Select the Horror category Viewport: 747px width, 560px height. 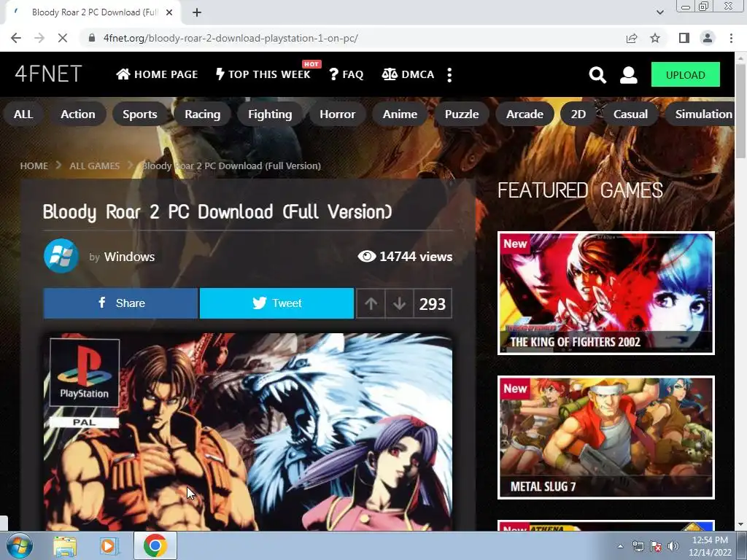point(338,114)
